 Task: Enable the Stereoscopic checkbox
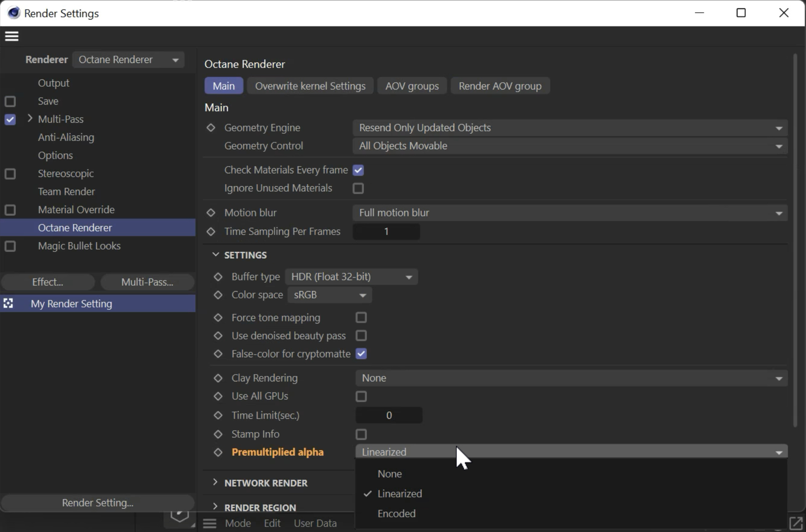point(10,174)
